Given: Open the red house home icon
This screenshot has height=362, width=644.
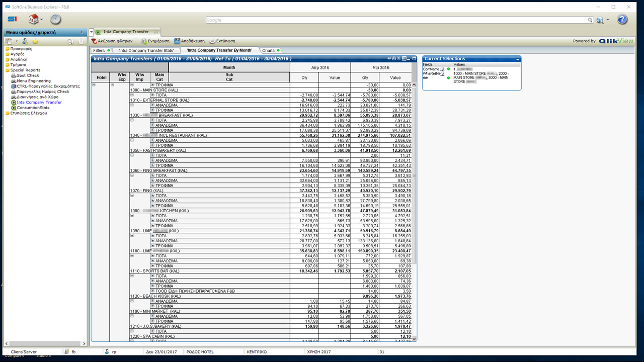Looking at the screenshot, I should (33, 19).
